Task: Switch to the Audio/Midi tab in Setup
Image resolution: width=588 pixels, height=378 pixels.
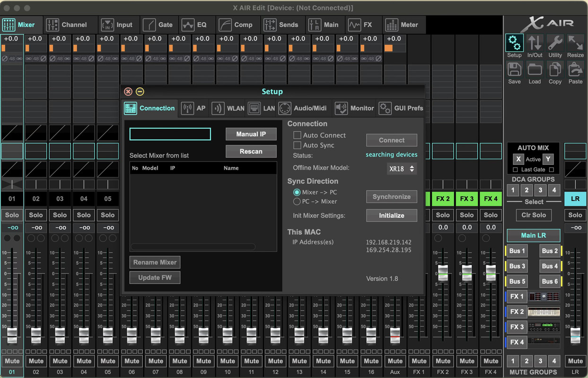Action: (303, 108)
